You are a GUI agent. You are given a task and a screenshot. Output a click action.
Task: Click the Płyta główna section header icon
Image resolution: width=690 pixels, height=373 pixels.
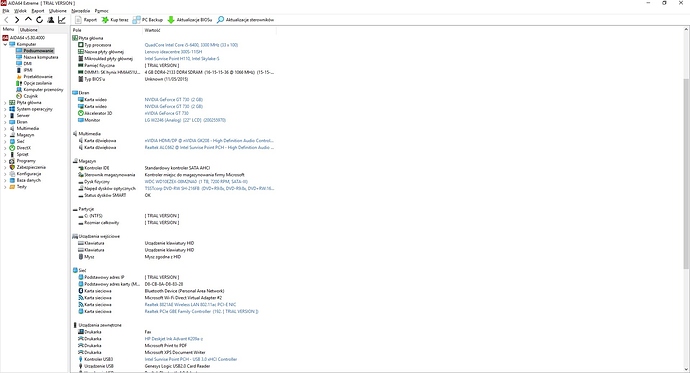pos(75,38)
